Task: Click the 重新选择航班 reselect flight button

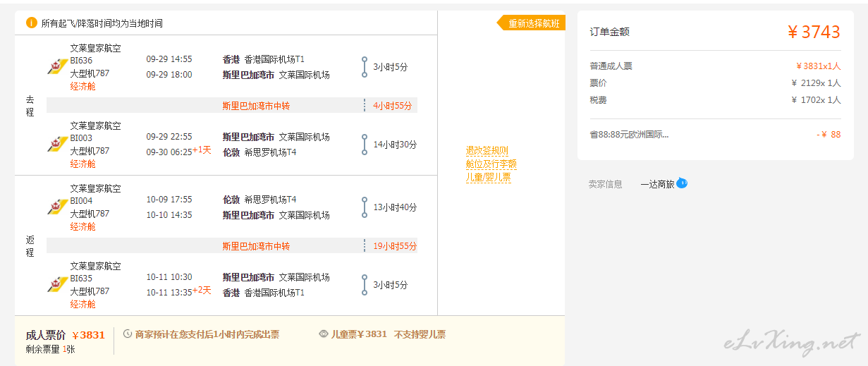Action: (531, 23)
